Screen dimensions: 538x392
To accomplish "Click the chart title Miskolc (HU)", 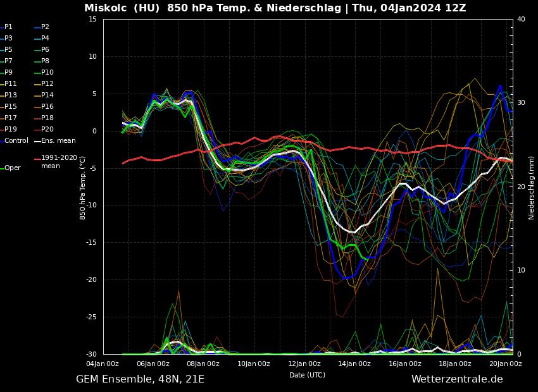I will point(113,8).
